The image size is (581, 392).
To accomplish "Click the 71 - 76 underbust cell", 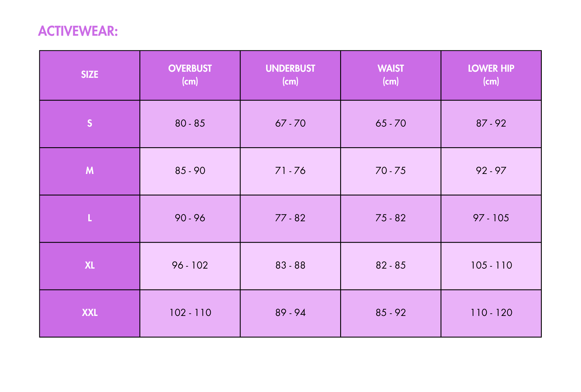I will [290, 171].
